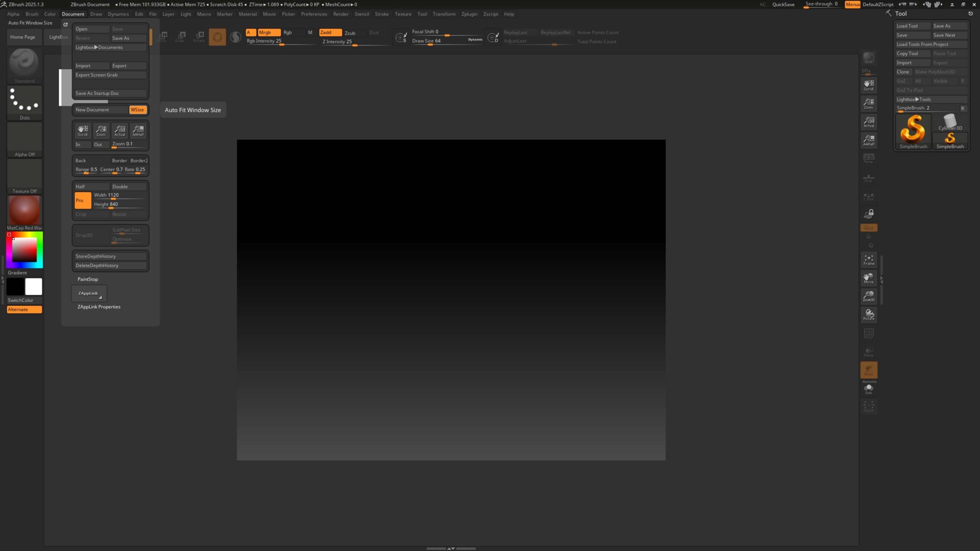Enable the Zsub button

354,33
